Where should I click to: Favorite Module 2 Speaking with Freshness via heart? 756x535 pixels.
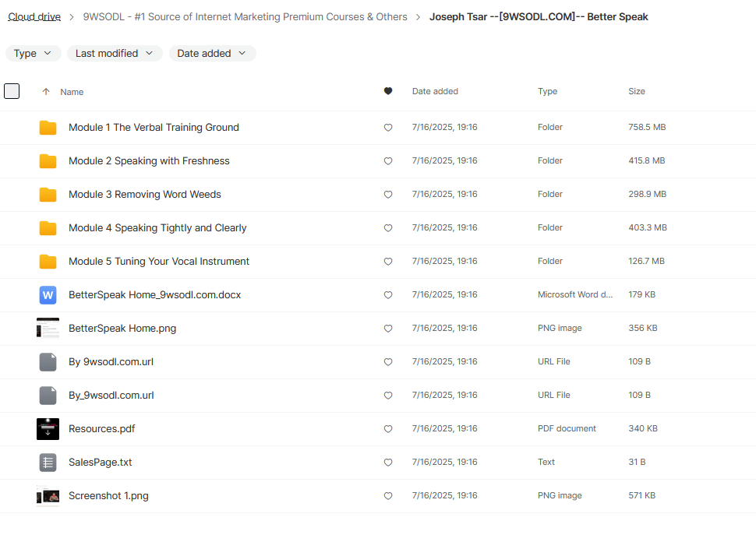388,161
